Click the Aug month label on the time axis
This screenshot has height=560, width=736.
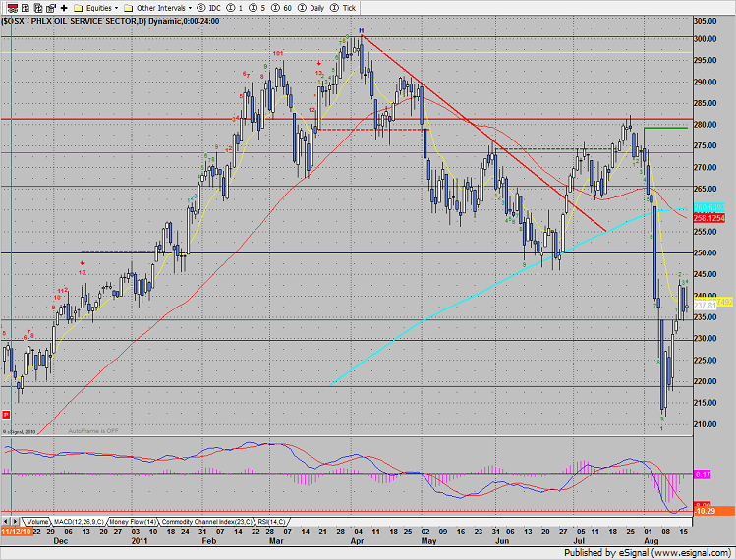coord(651,540)
